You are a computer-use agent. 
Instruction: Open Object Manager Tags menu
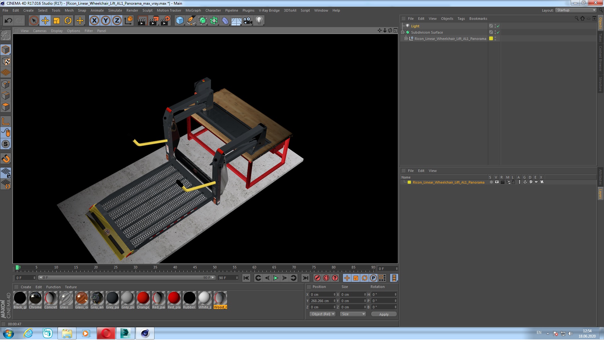coord(461,19)
